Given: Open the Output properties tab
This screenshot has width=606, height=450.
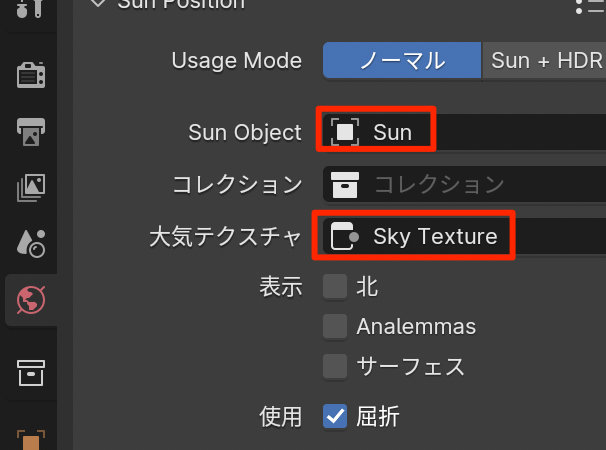Looking at the screenshot, I should pyautogui.click(x=29, y=130).
